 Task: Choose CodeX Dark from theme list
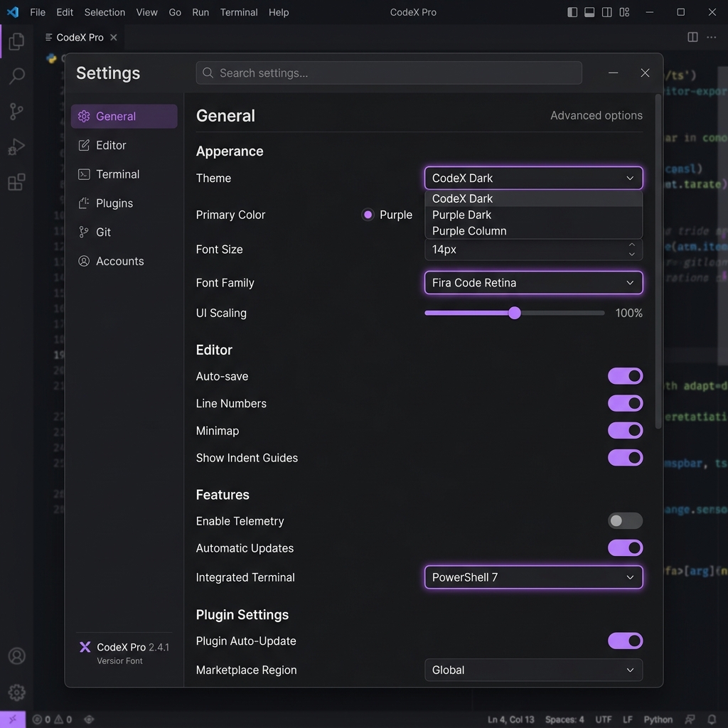[x=533, y=199]
